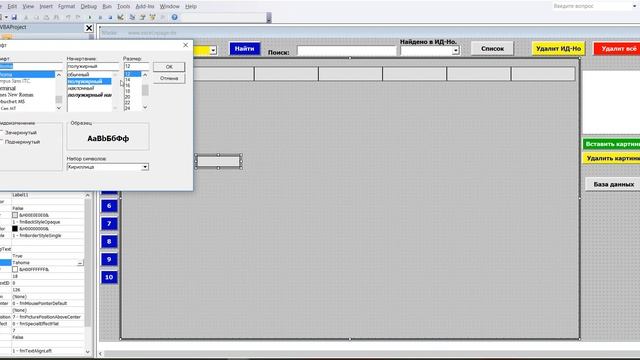Screen dimensions: 640x360
Task: Click OK in the font dialog
Action: coord(169,67)
